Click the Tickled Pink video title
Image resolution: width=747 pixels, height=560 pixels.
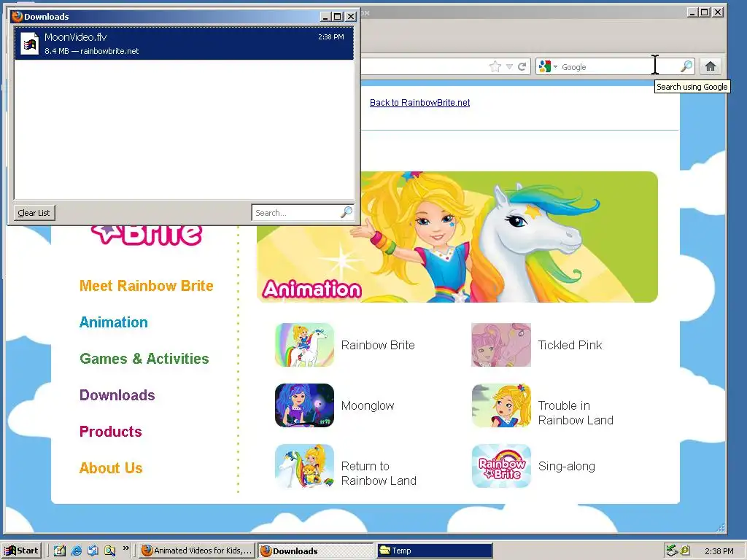(570, 345)
